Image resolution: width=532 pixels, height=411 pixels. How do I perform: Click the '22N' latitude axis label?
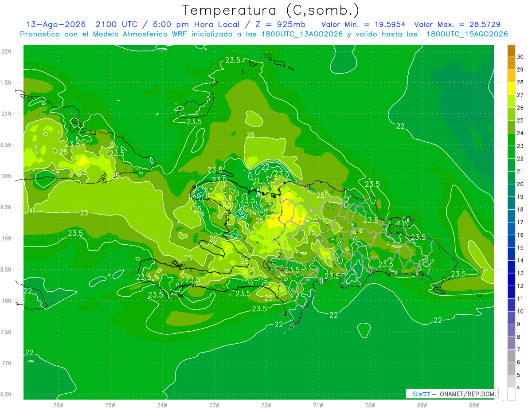[x=7, y=51]
